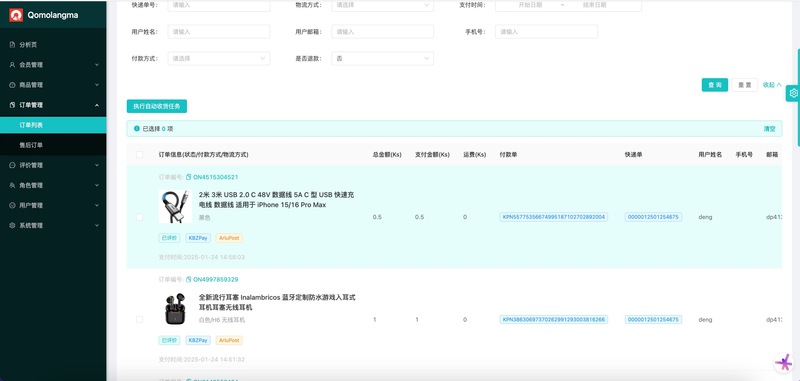Image resolution: width=800 pixels, height=381 pixels.
Task: Focus the 用户姓名 input field
Action: pos(218,32)
